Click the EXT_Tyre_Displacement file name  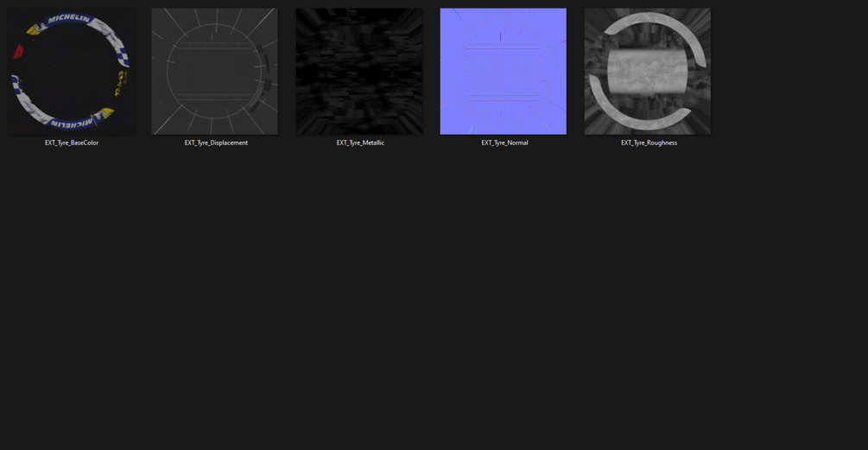pyautogui.click(x=216, y=143)
